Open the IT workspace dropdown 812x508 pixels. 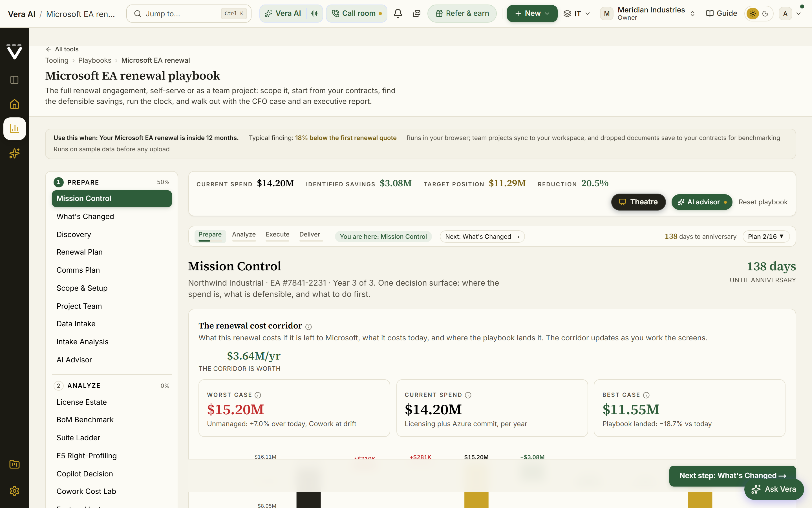point(577,14)
